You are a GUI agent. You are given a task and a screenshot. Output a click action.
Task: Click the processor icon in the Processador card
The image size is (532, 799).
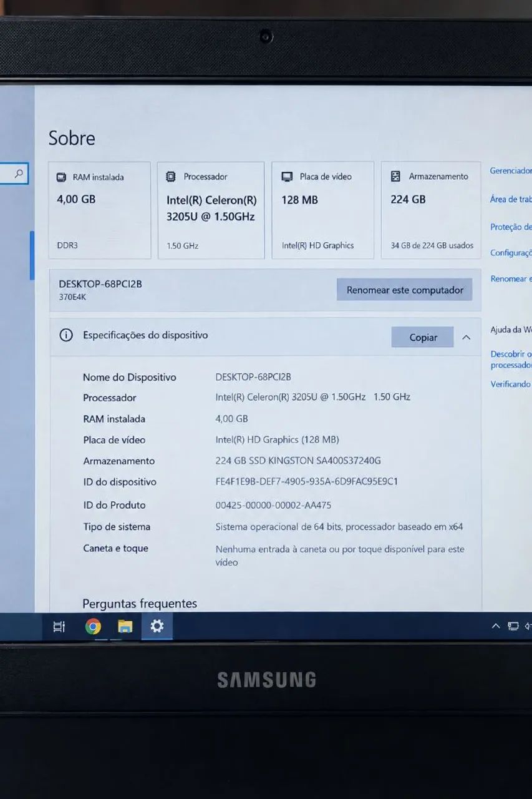pos(171,177)
